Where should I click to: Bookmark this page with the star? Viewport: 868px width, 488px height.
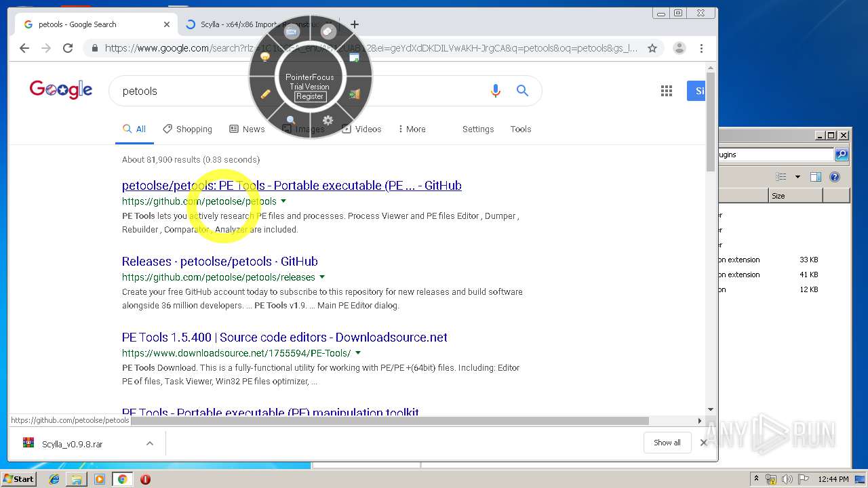click(652, 48)
